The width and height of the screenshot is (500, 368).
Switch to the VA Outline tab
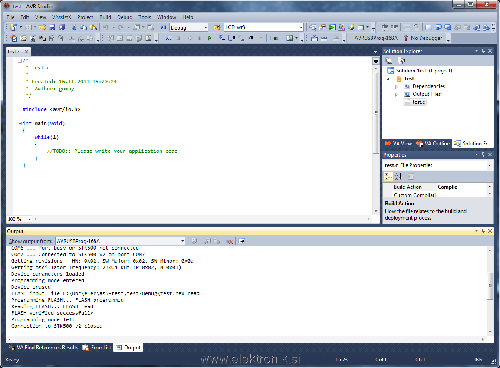coord(433,143)
